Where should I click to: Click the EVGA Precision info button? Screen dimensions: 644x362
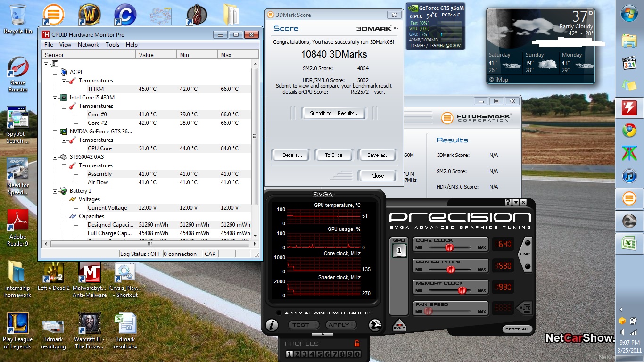click(x=272, y=325)
